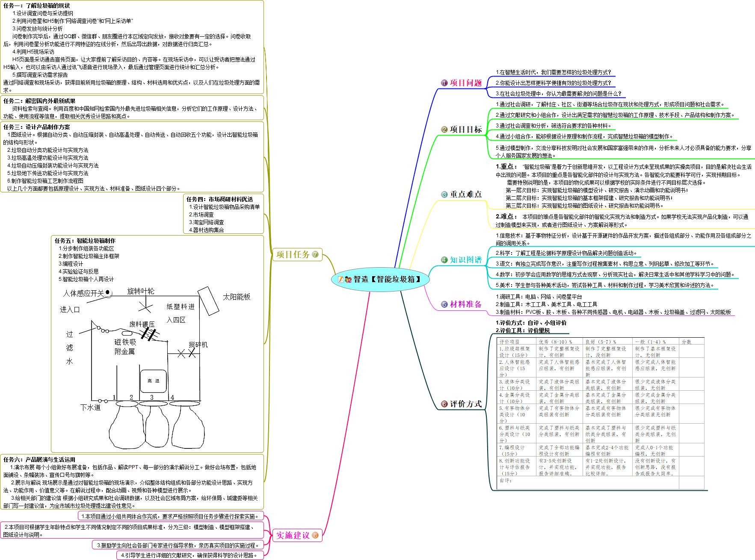Select the 项目任务 branch topic
Screen dimensions: 755x560
click(293, 255)
